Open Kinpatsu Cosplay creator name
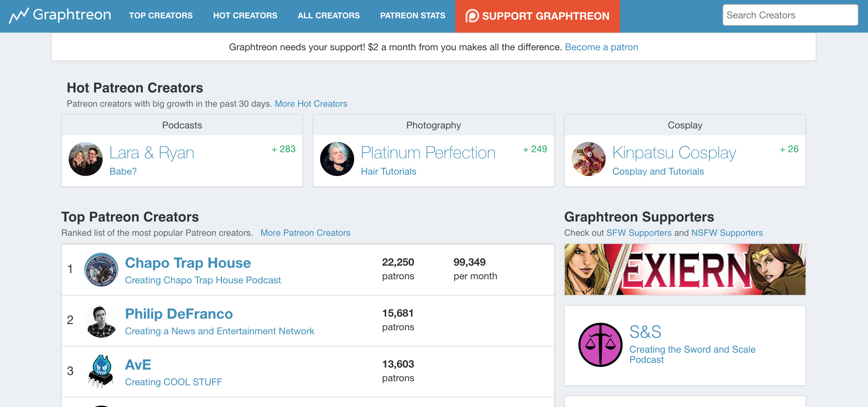 pos(674,153)
